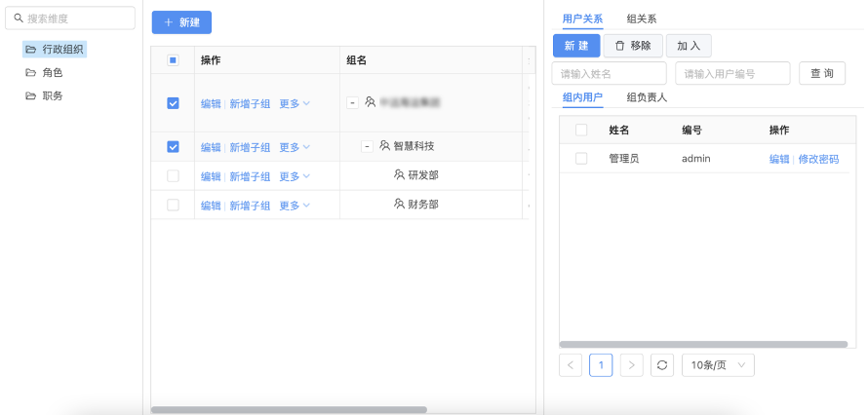
Task: Click 修改密码 link for admin user
Action: click(x=818, y=159)
